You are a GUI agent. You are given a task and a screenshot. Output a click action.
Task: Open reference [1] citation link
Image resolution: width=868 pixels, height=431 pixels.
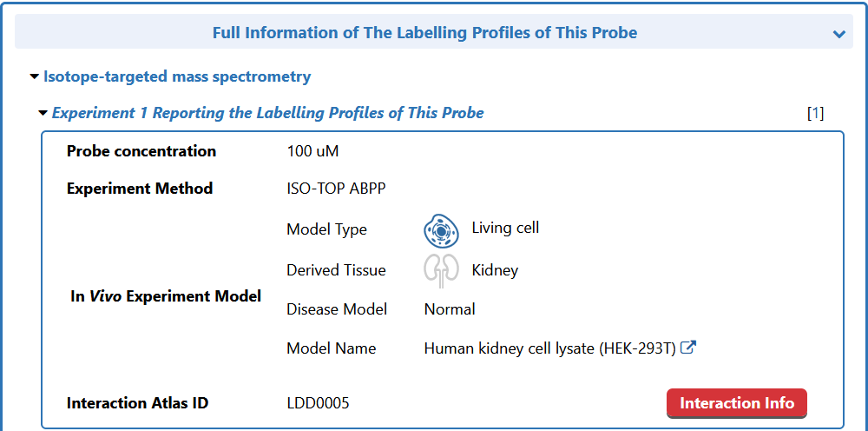click(815, 113)
